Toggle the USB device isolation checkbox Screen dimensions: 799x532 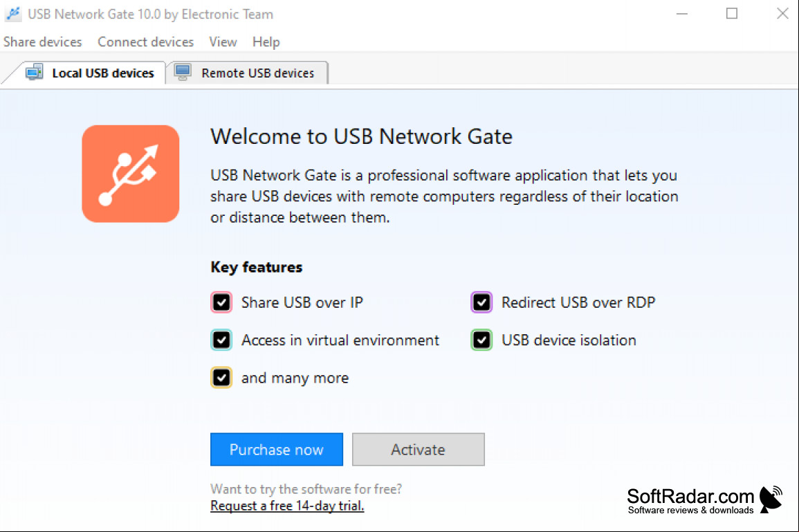(481, 340)
